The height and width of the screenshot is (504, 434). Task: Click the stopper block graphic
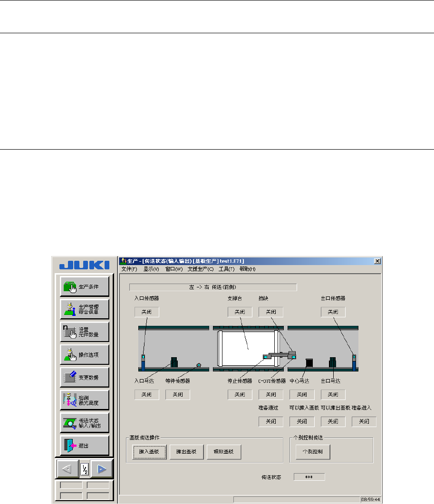[292, 354]
